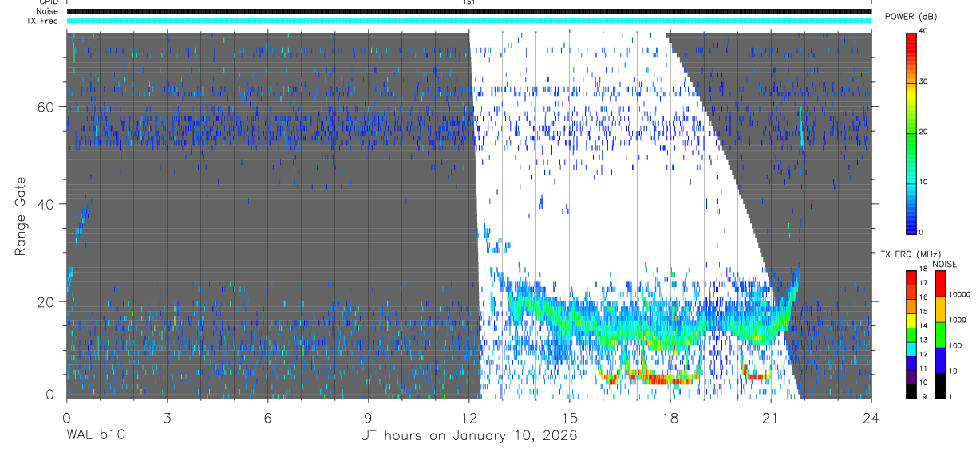Pick the red segment of NOISE bar
This screenshot has width=980, height=452.
pyautogui.click(x=939, y=284)
